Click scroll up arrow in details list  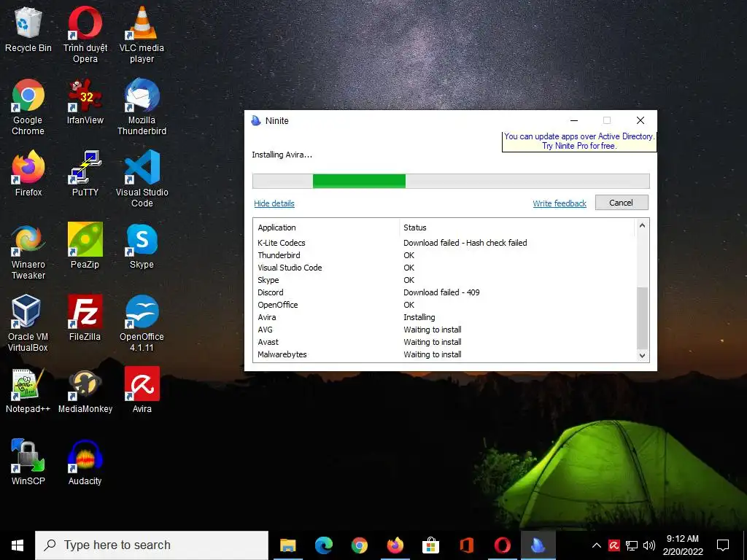tap(642, 226)
